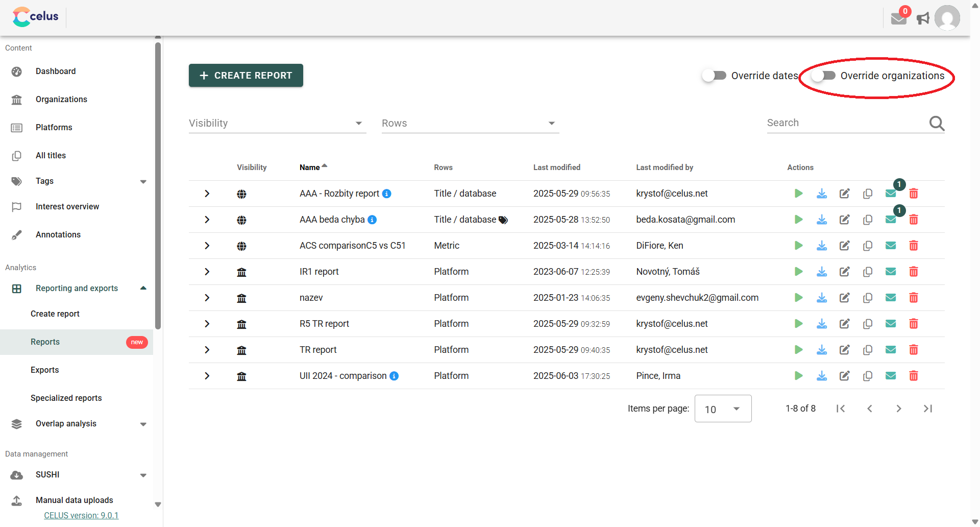Click the Last modified column header
This screenshot has width=980, height=527.
(557, 167)
